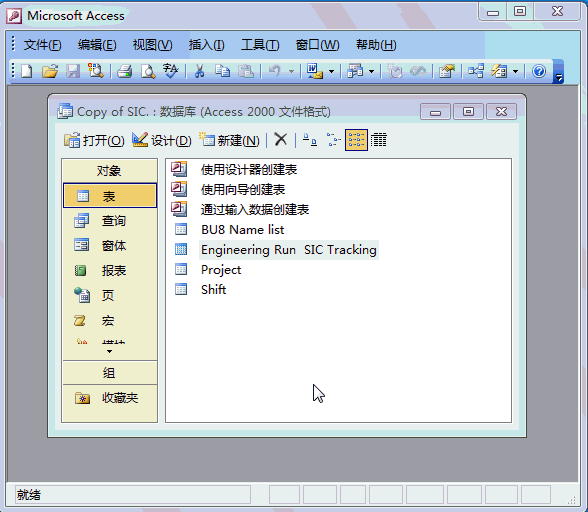Viewport: 588px width, 512px height.
Task: Select the 查询 object category
Action: 110,221
